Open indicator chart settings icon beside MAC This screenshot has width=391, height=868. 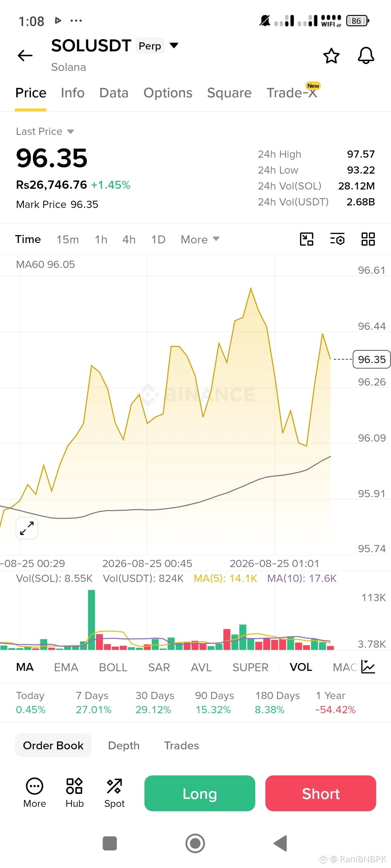(368, 667)
